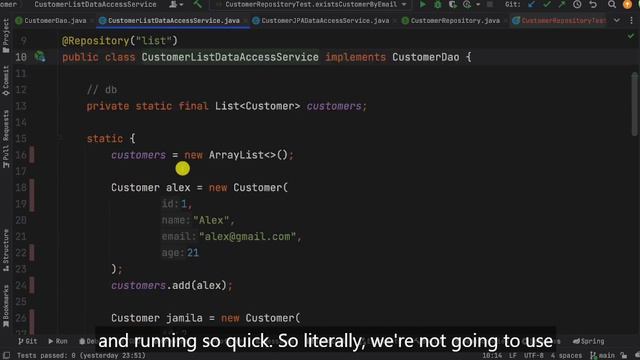Click the Spring bean gutter icon
Viewport: 640px width, 360px height.
(40, 56)
